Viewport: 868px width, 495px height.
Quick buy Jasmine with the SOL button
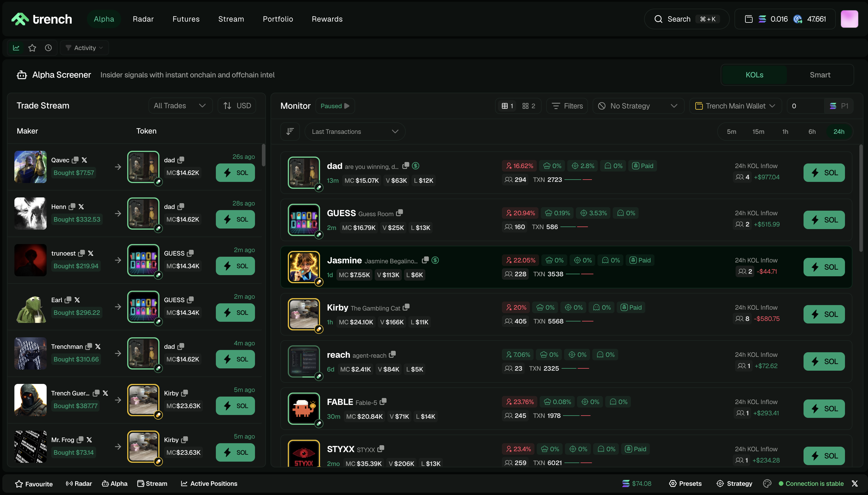824,267
